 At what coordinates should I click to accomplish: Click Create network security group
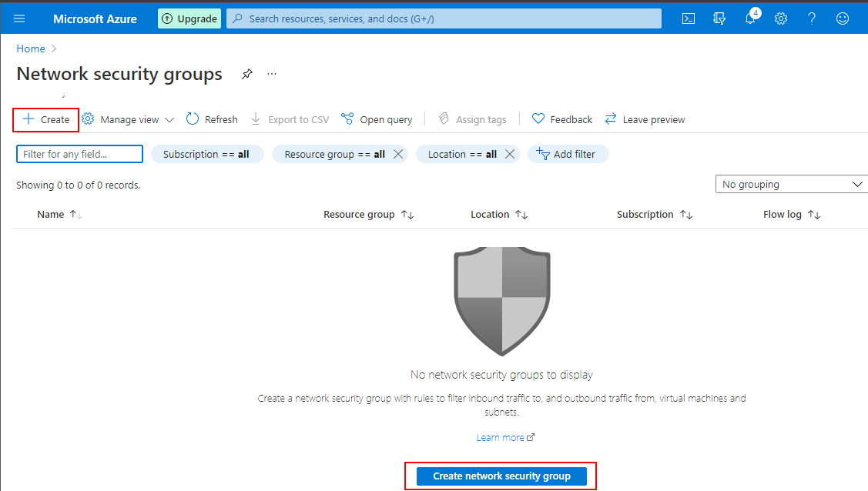501,476
